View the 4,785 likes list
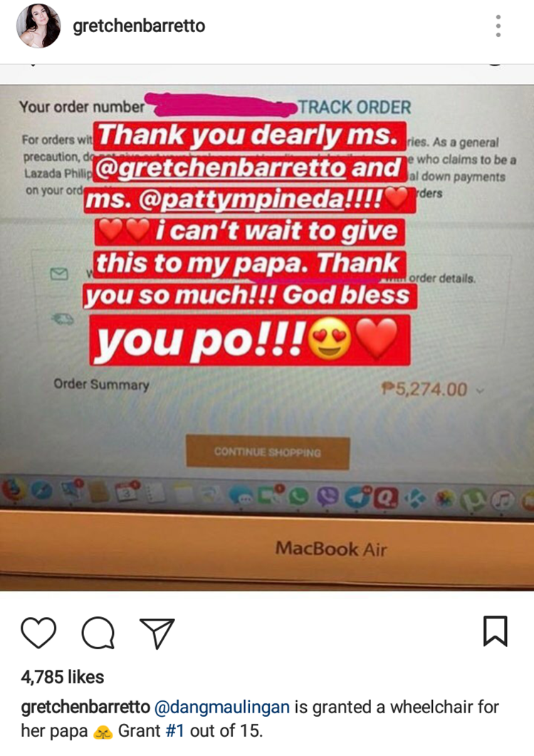534x756 pixels. [62, 677]
